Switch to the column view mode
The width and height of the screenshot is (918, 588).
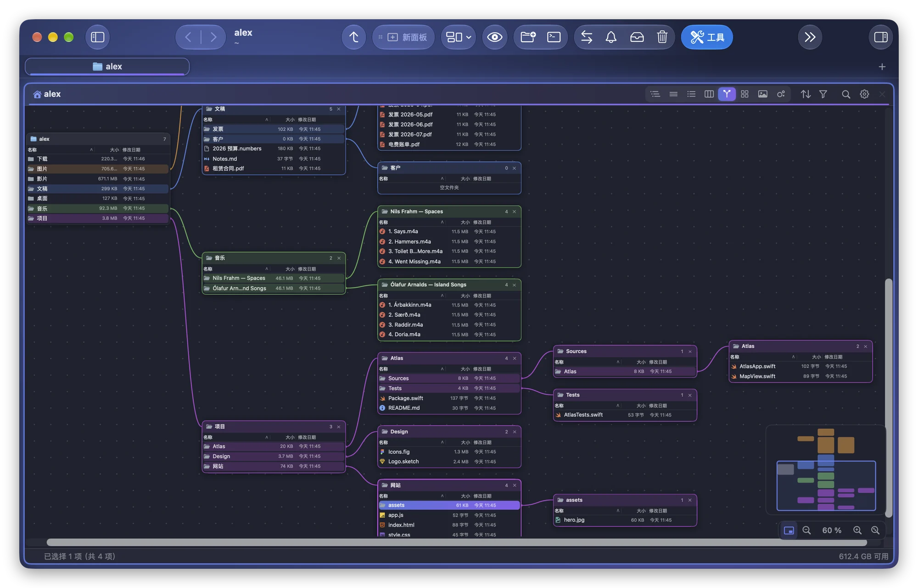709,94
